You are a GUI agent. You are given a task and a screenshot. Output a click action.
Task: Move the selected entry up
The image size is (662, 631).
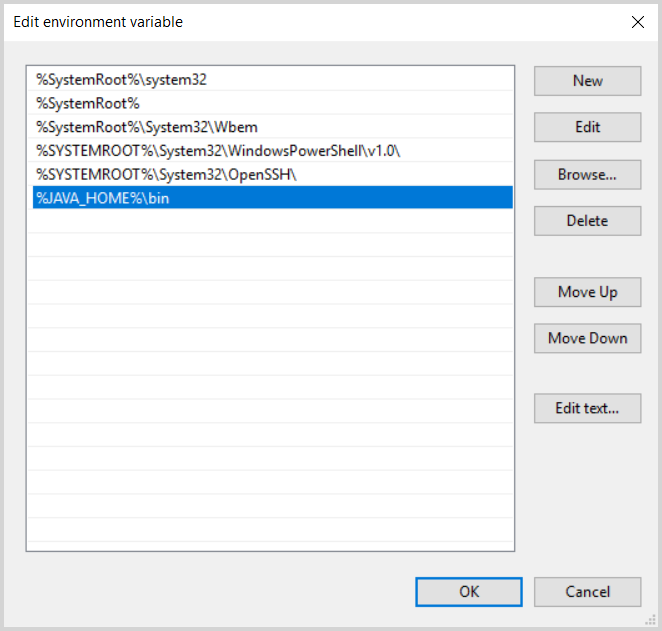(587, 292)
